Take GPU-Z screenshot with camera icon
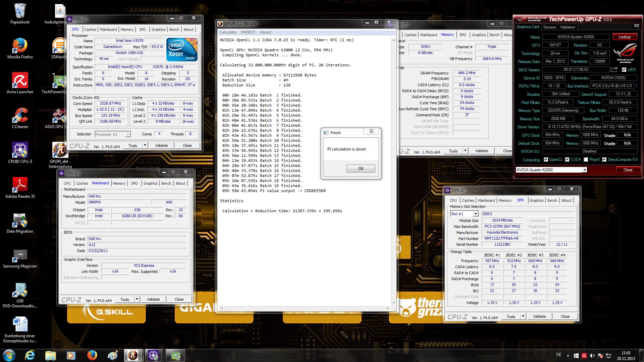644x362 pixels. (x=636, y=26)
